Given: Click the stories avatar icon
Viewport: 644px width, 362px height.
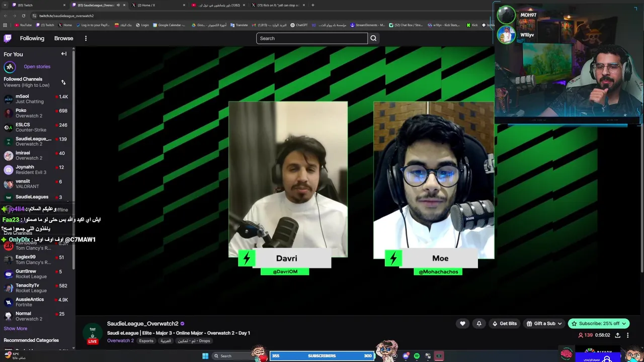Looking at the screenshot, I should click(10, 67).
